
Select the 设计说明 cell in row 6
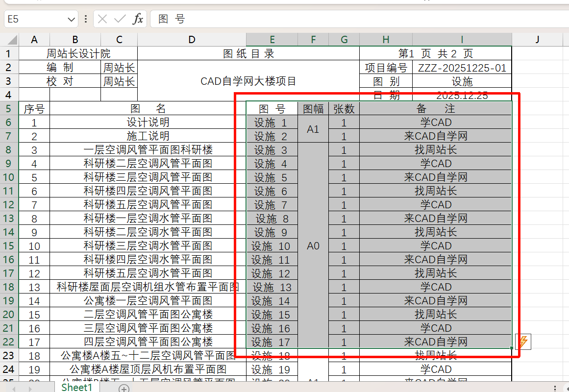(x=148, y=122)
